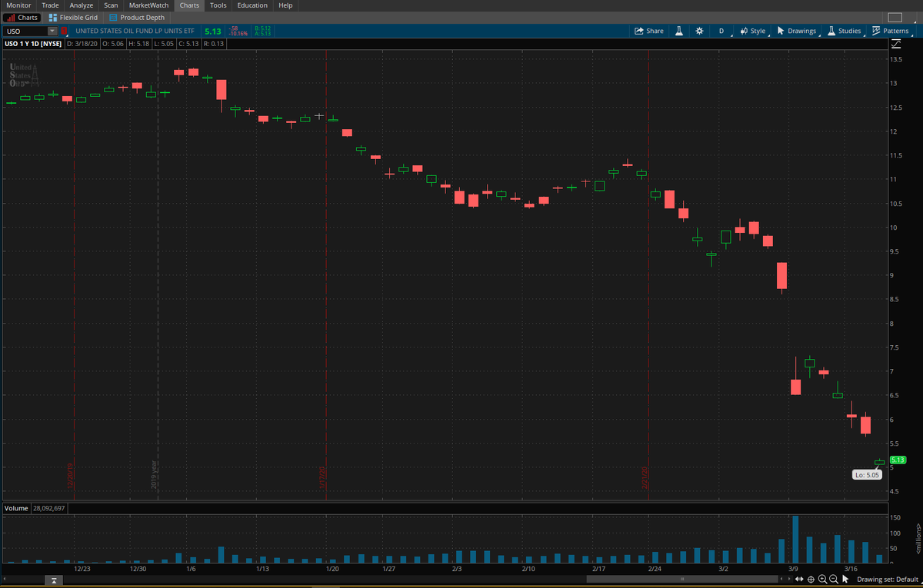
Task: Click the large red candle near 8.5 to 9.25
Action: 781,275
